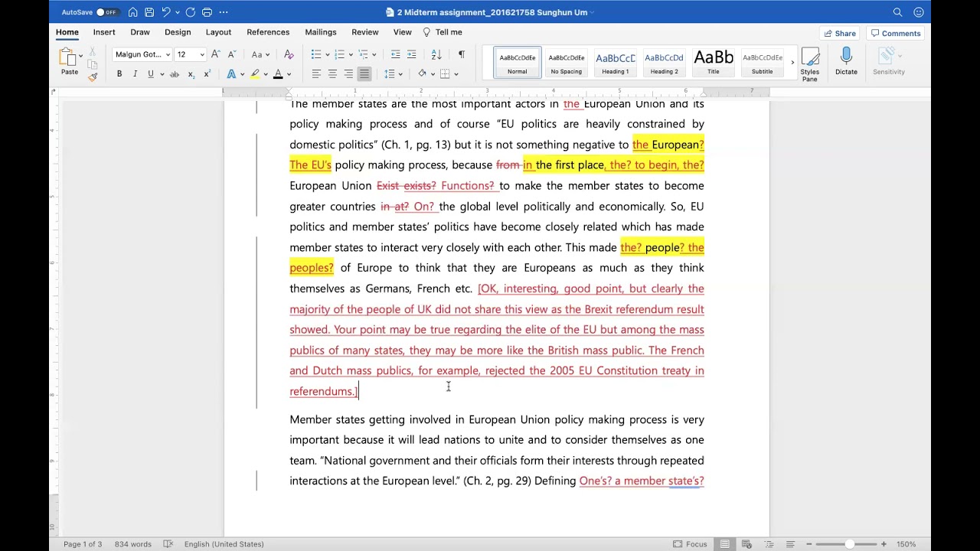The width and height of the screenshot is (980, 551).
Task: Click the 834 words count
Action: click(133, 544)
